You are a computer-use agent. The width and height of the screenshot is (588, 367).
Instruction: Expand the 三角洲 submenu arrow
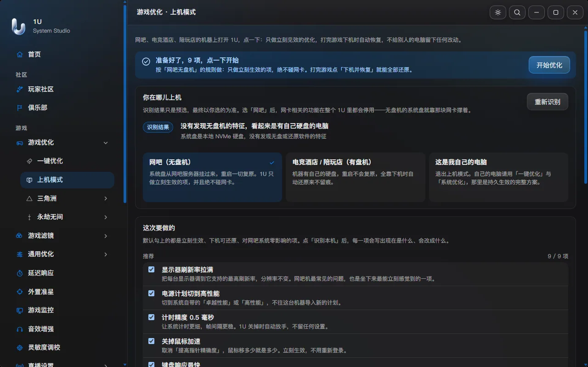coord(106,198)
